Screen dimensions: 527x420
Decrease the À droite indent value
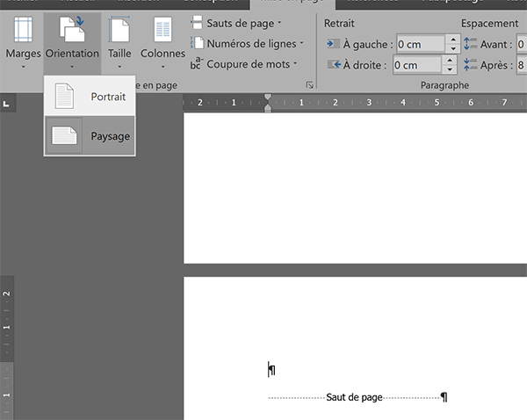(x=450, y=69)
